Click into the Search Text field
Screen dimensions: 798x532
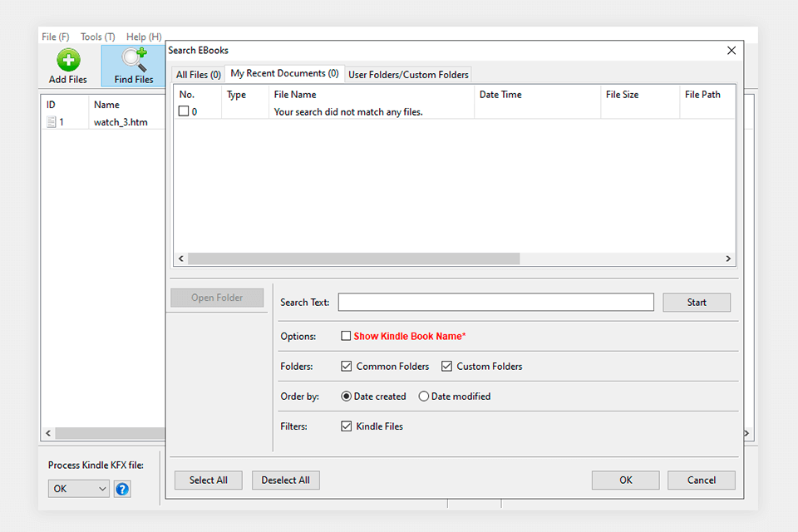(495, 303)
